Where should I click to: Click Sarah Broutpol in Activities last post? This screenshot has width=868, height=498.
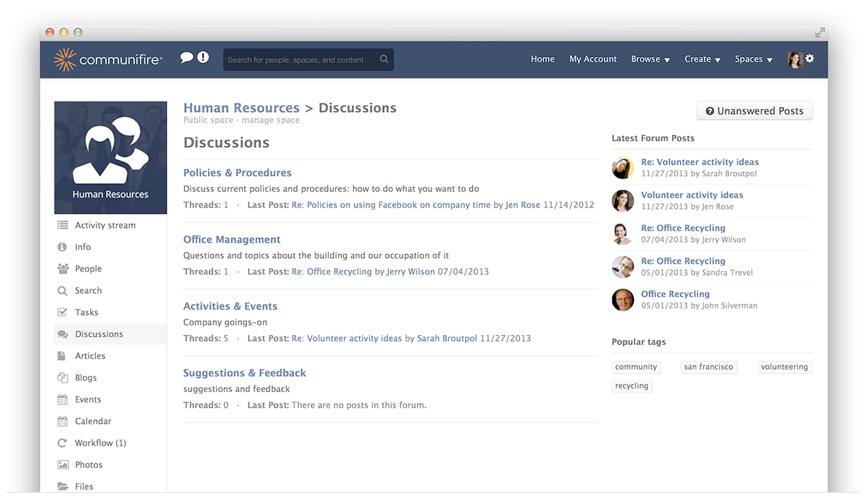[447, 338]
